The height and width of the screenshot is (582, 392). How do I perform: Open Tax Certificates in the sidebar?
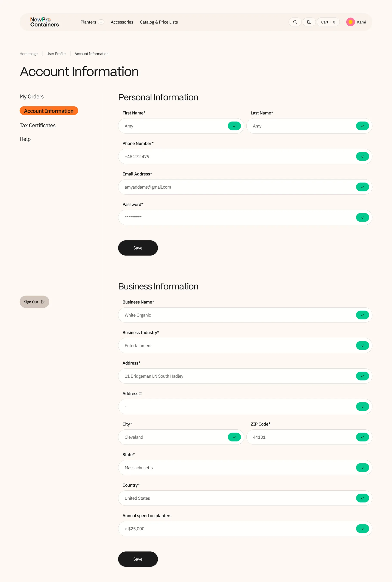pos(37,125)
